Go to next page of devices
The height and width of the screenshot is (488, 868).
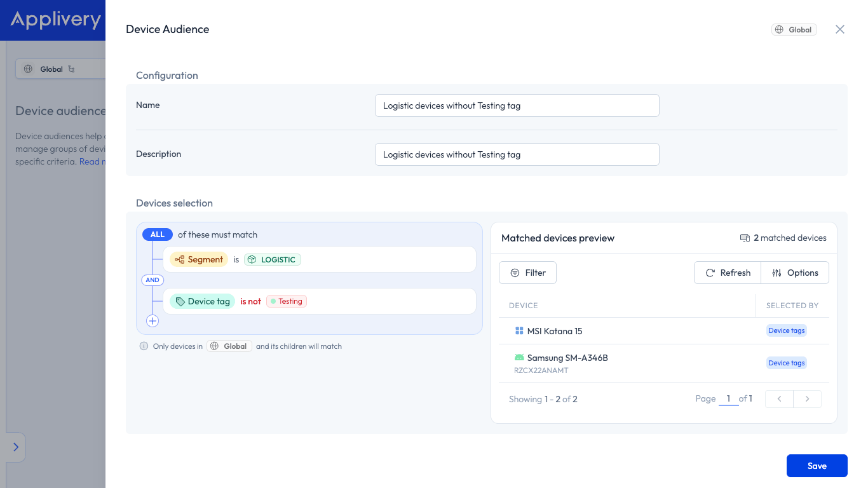[x=808, y=399]
